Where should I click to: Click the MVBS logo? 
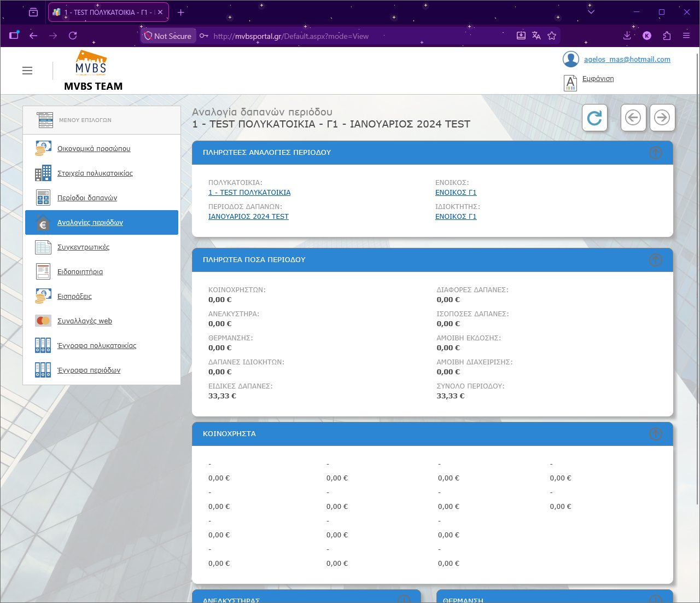pos(91,63)
